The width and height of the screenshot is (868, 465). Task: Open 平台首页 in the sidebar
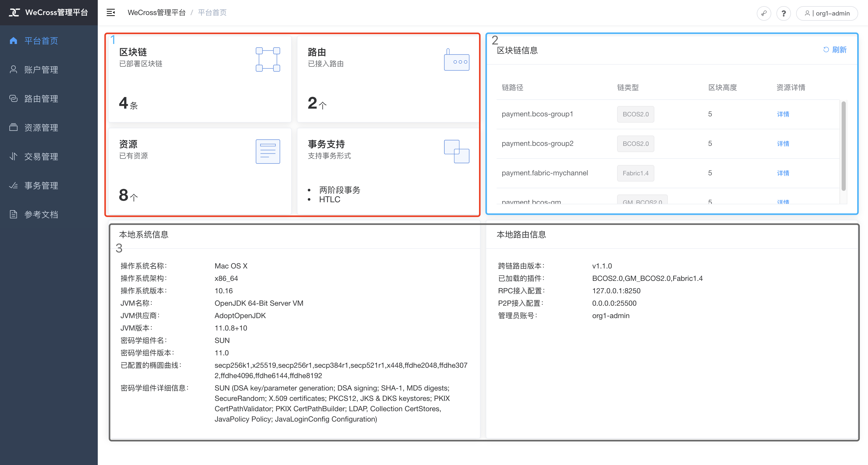click(49, 41)
